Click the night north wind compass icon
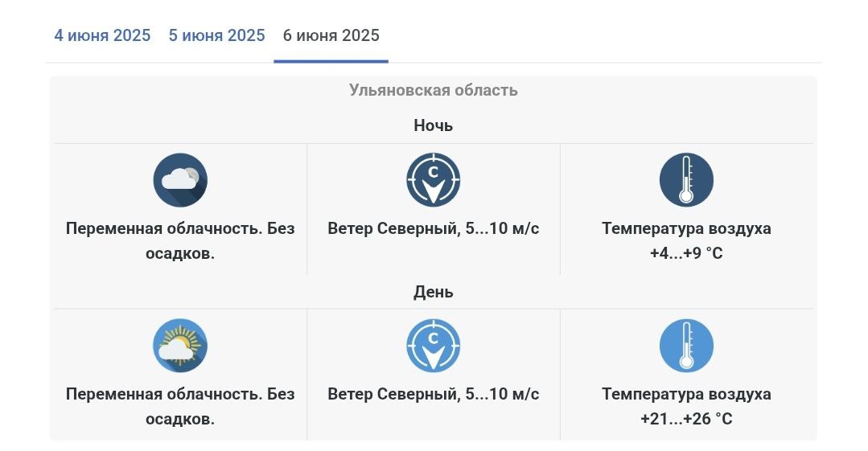 pyautogui.click(x=434, y=180)
